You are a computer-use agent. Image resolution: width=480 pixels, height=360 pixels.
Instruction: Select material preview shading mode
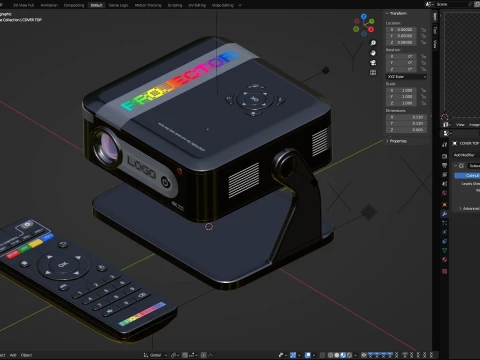coord(343,355)
